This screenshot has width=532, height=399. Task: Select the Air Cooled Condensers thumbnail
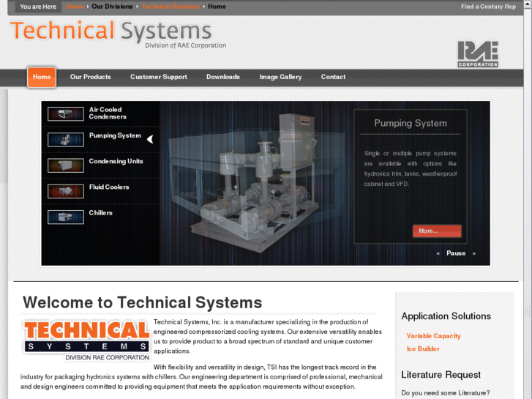[x=66, y=113]
